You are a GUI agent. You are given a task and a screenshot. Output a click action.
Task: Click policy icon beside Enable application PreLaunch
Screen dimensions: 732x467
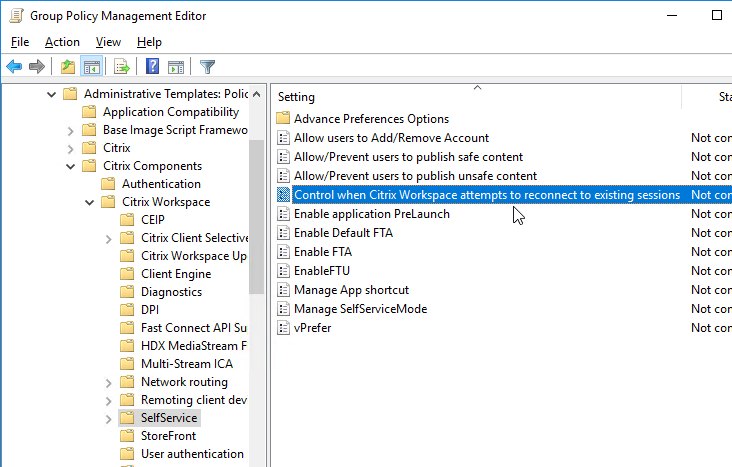point(283,214)
